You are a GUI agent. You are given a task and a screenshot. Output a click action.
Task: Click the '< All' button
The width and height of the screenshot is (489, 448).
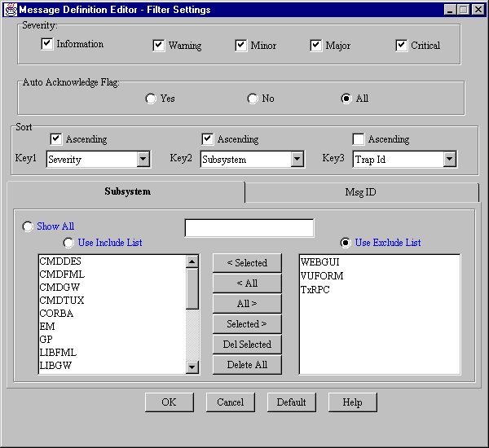[247, 283]
